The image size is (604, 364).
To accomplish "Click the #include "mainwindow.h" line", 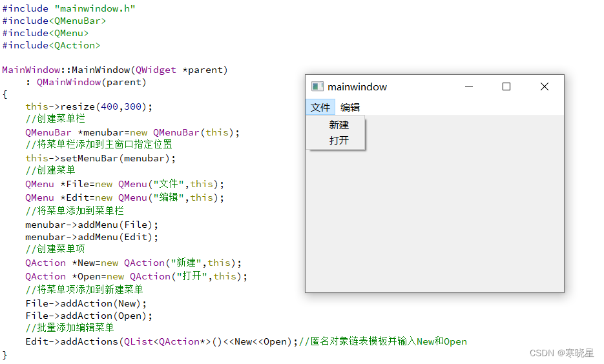I will pos(69,8).
